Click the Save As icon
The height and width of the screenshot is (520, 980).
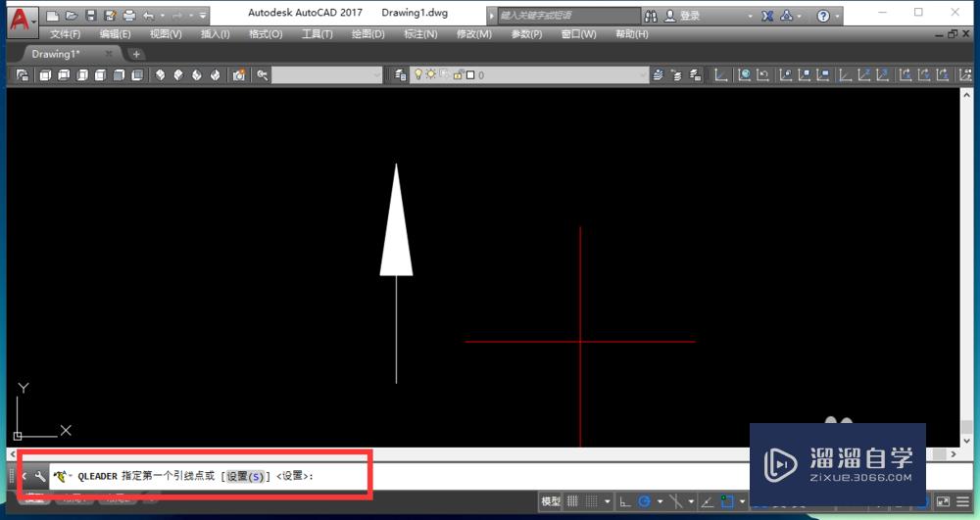pyautogui.click(x=110, y=16)
